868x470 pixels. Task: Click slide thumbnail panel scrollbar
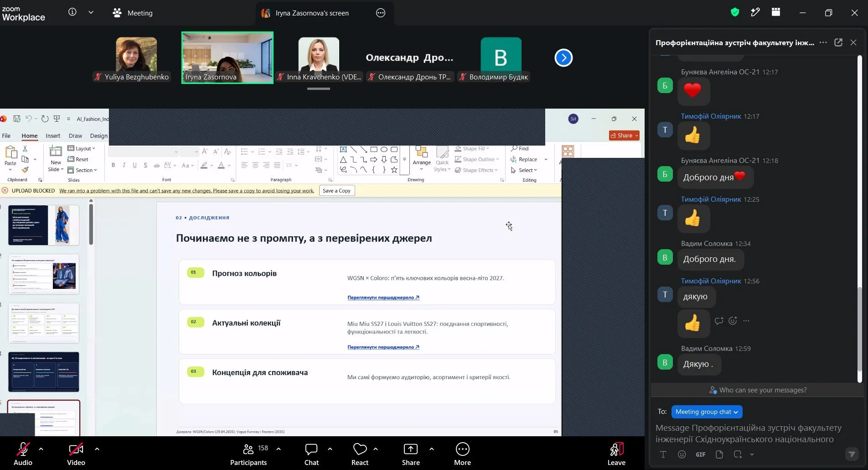click(x=91, y=224)
